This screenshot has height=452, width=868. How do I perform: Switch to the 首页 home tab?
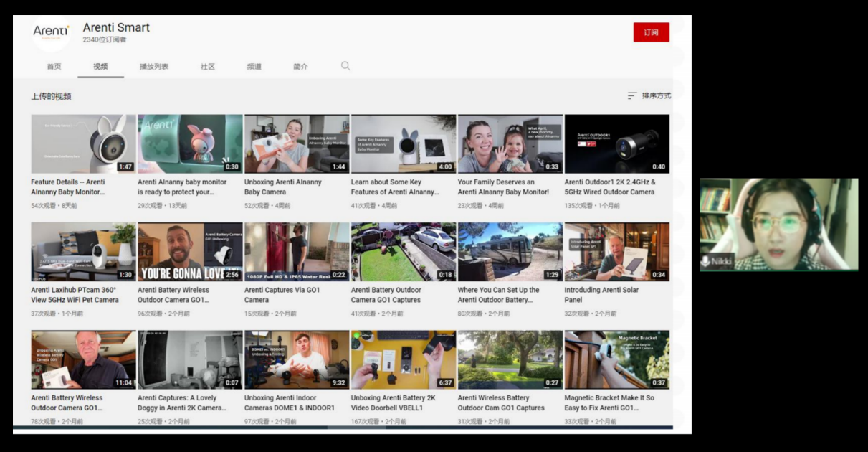pos(54,67)
